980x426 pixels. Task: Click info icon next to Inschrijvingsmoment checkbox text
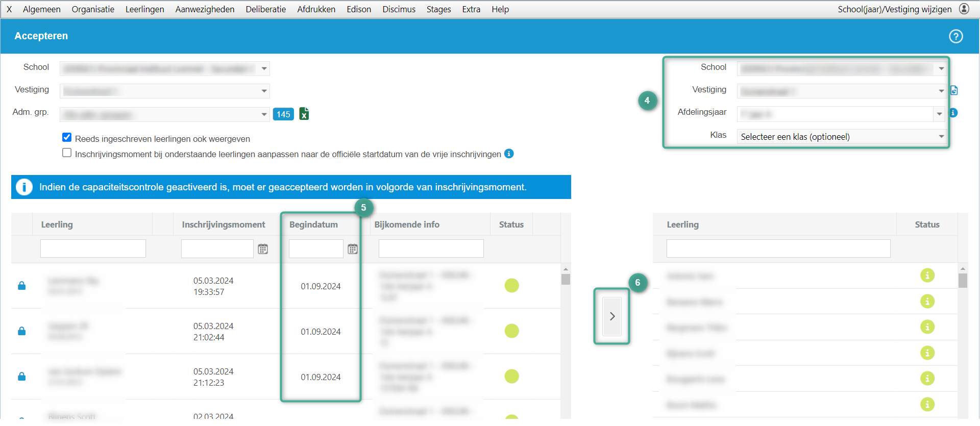(509, 154)
